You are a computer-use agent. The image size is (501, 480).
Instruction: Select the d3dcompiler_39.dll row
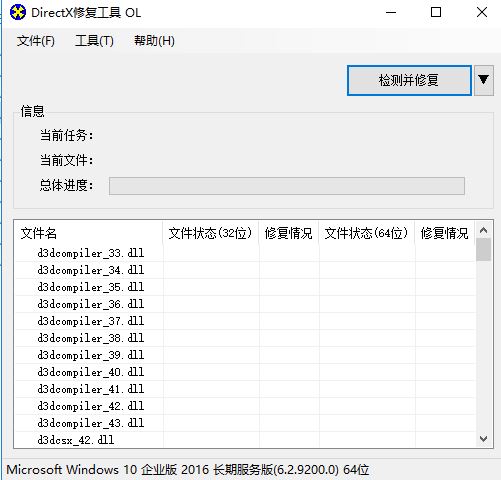[245, 355]
